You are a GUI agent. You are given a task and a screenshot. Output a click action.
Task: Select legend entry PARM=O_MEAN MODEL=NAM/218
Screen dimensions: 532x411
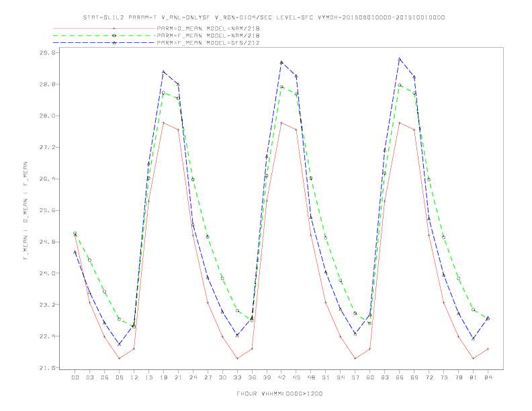click(x=208, y=28)
